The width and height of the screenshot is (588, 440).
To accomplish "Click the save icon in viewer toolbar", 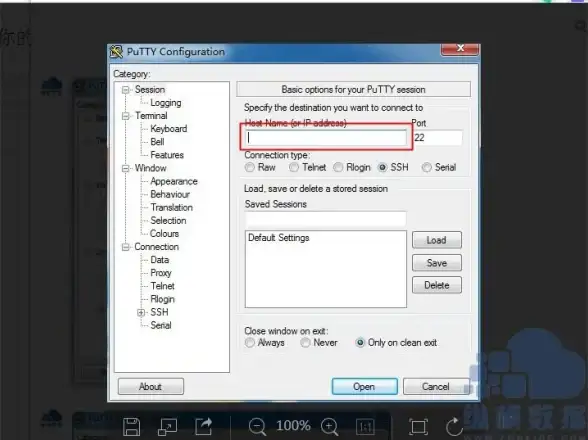I will click(132, 426).
